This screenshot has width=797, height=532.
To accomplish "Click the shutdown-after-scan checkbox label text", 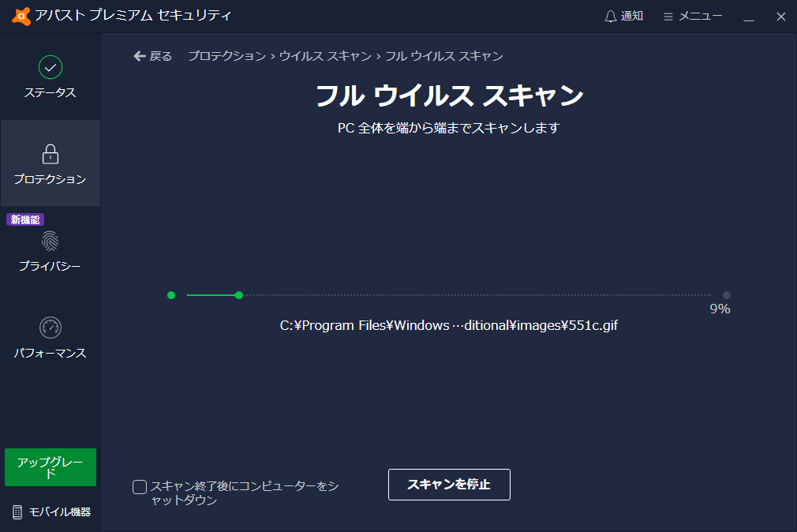I will click(245, 493).
